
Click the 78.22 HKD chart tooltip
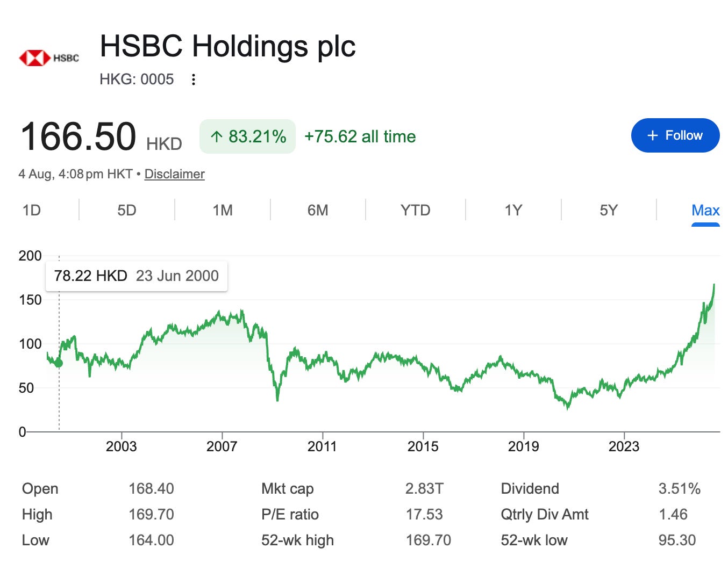click(137, 276)
